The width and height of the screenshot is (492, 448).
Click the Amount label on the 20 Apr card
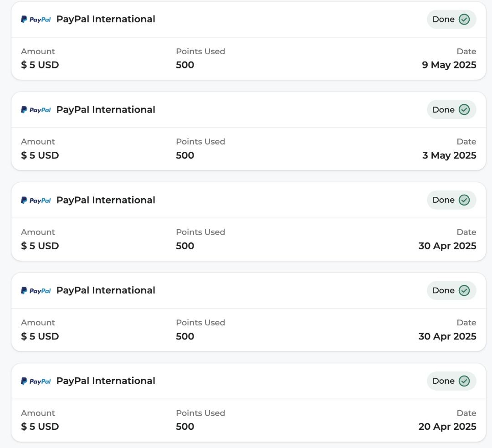tap(38, 413)
